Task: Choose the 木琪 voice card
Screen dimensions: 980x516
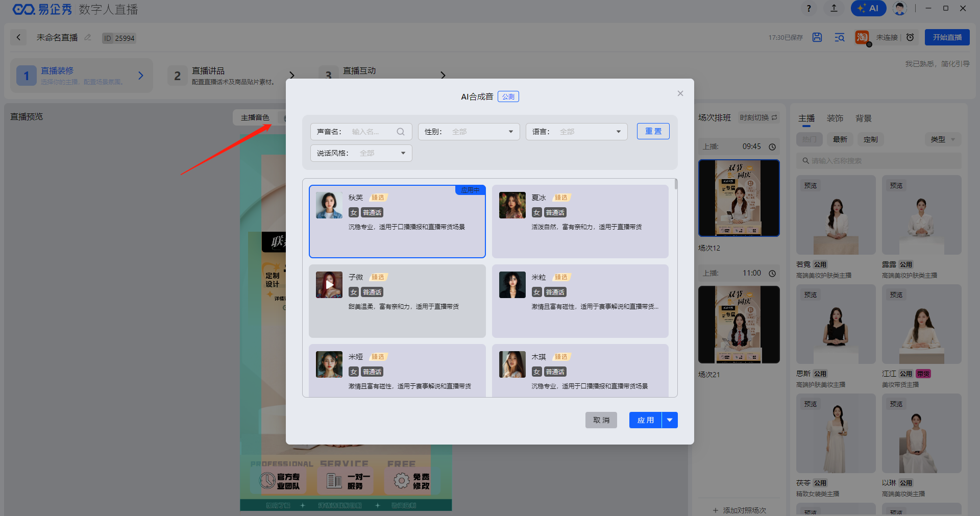Action: pyautogui.click(x=580, y=371)
